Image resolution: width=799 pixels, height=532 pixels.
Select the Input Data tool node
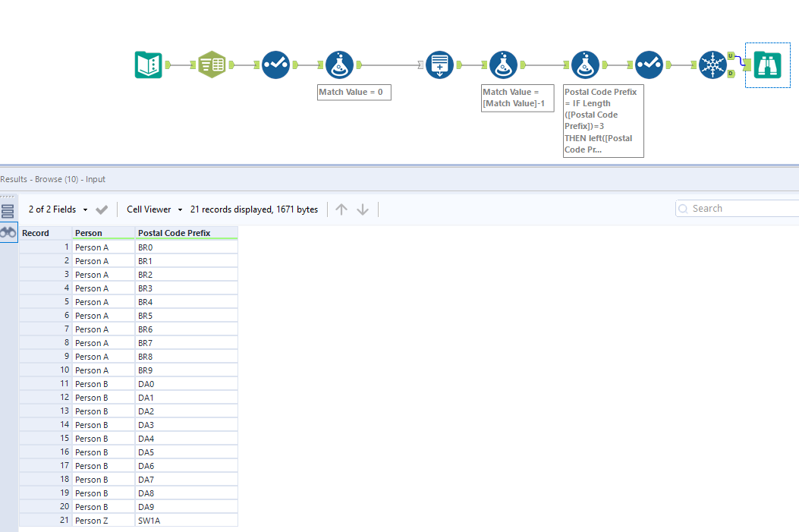pyautogui.click(x=149, y=65)
